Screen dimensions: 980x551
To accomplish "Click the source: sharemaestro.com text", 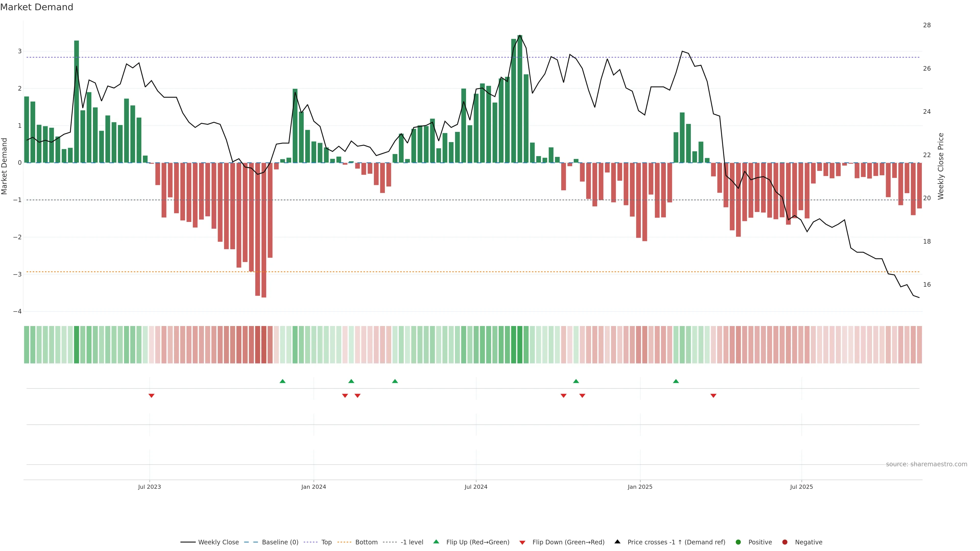I will [926, 464].
